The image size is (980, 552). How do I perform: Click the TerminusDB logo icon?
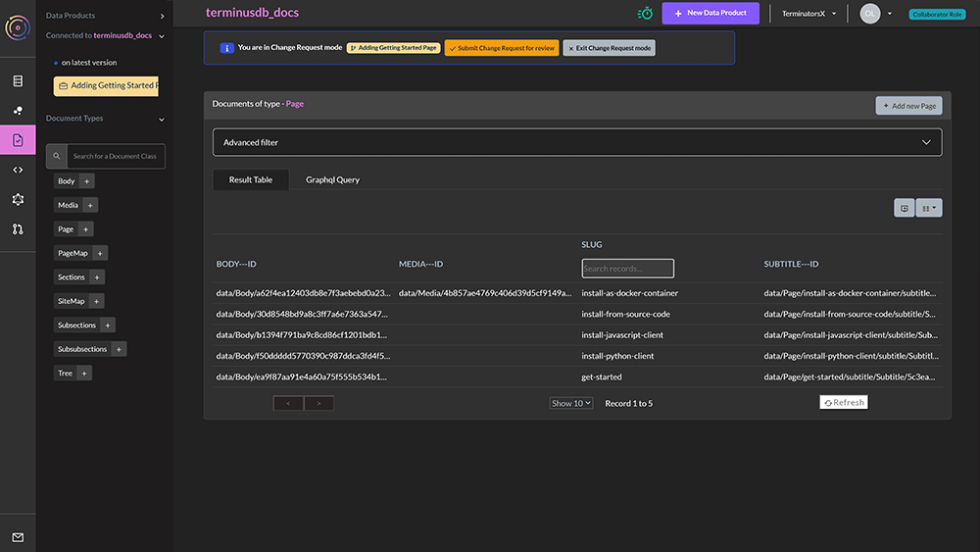tap(18, 27)
